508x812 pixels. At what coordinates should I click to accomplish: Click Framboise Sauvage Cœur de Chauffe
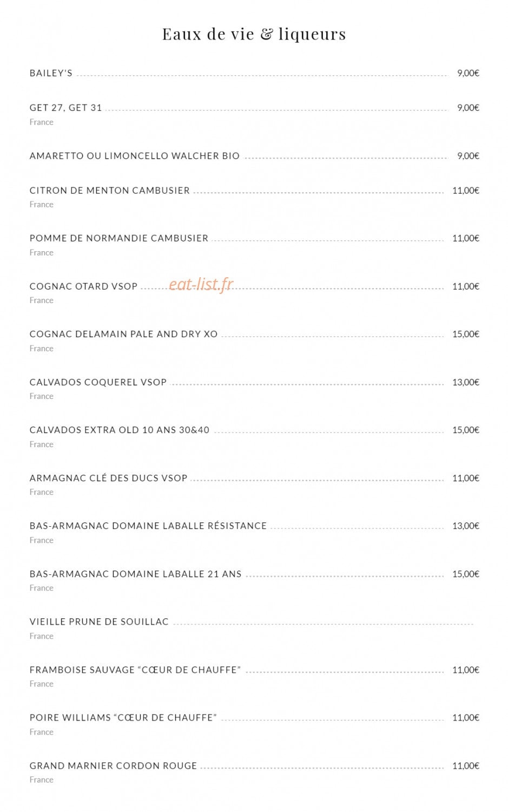coord(135,670)
